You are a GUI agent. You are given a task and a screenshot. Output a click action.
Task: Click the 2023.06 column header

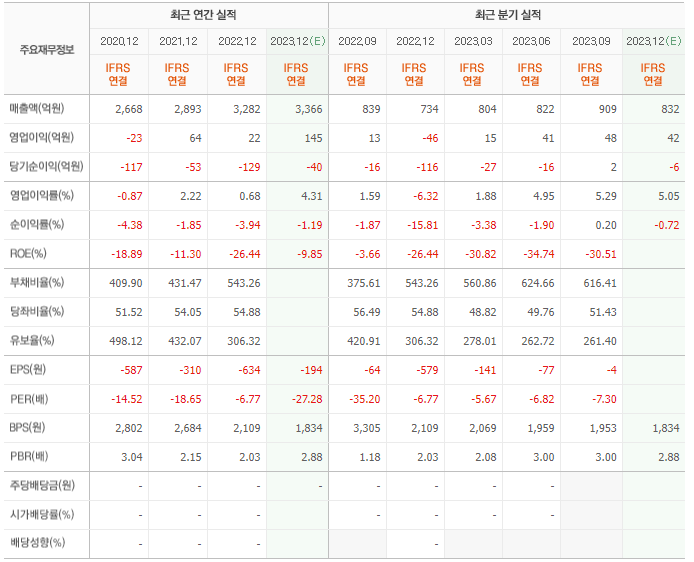531,41
